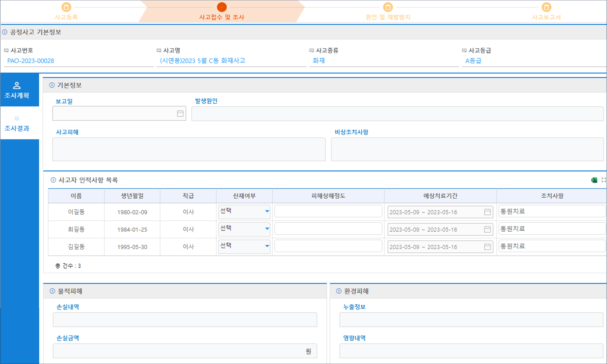Select the 이길동 name cell
Viewport: 607px width, 364px height.
pyautogui.click(x=76, y=212)
